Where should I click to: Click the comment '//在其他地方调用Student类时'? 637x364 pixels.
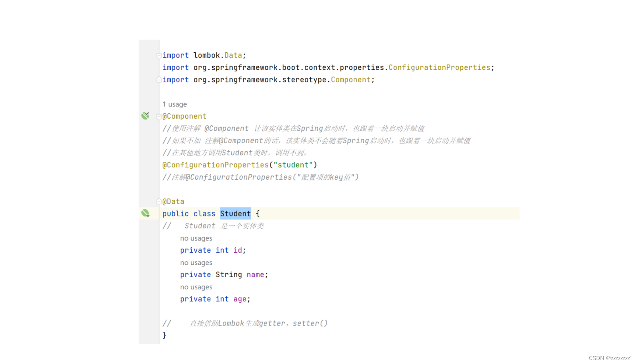[x=235, y=153]
